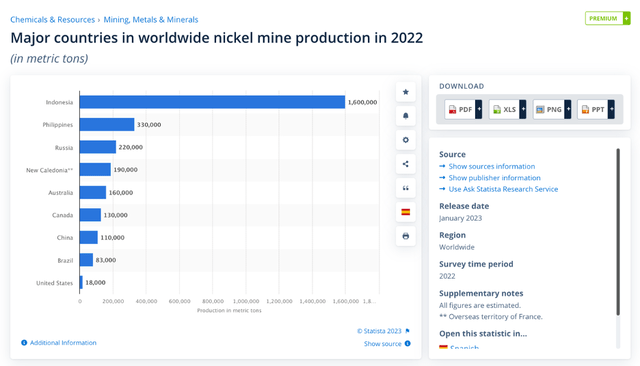Image resolution: width=640 pixels, height=366 pixels.
Task: Click the January 2023 release date text
Action: tap(460, 218)
